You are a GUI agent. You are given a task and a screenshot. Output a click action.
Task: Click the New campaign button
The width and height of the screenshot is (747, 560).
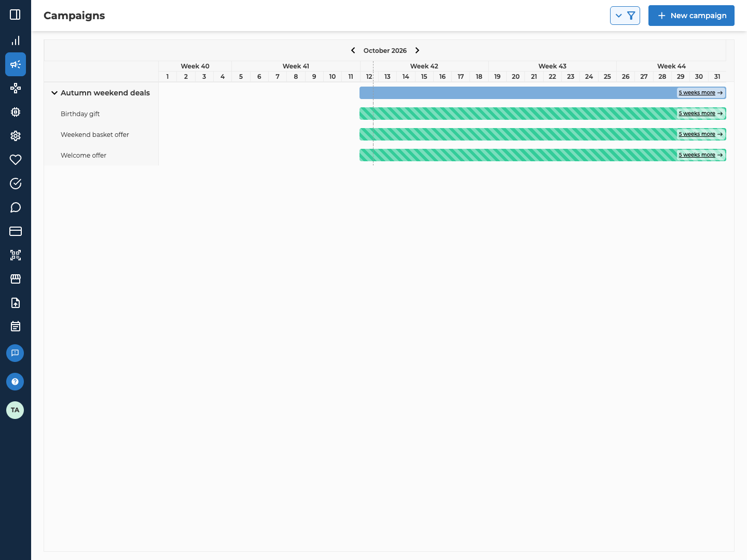[x=691, y=16]
